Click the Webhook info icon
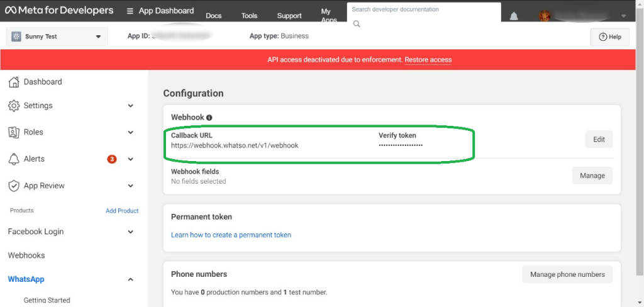The width and height of the screenshot is (644, 307). coord(209,118)
